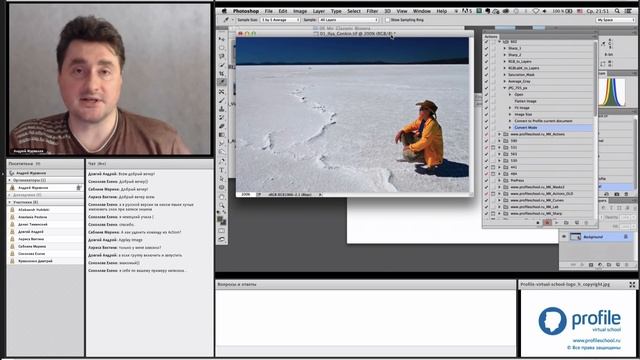
Task: Collapse the JPG_755_px action
Action: coord(505,88)
